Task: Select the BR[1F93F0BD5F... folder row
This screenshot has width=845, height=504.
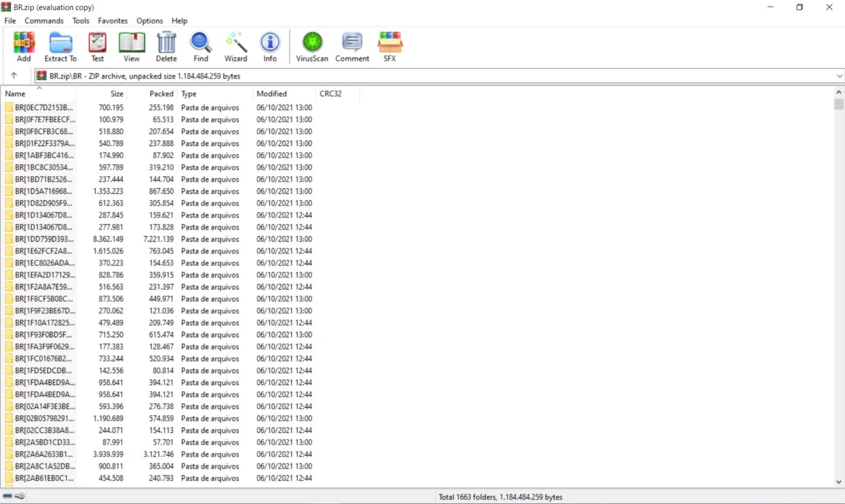Action: (x=158, y=335)
